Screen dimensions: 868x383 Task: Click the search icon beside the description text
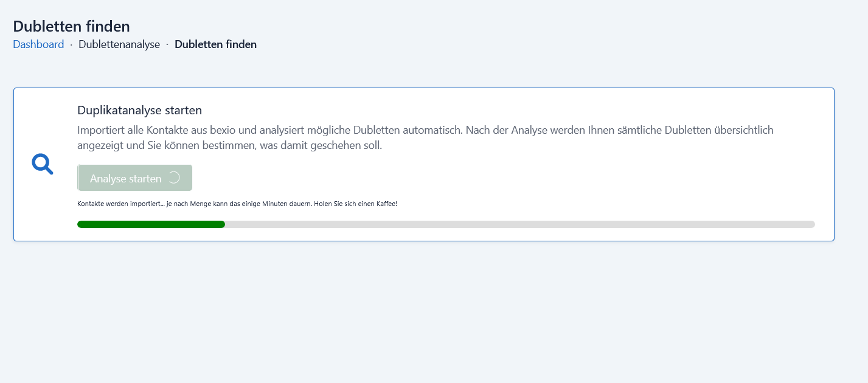click(41, 164)
